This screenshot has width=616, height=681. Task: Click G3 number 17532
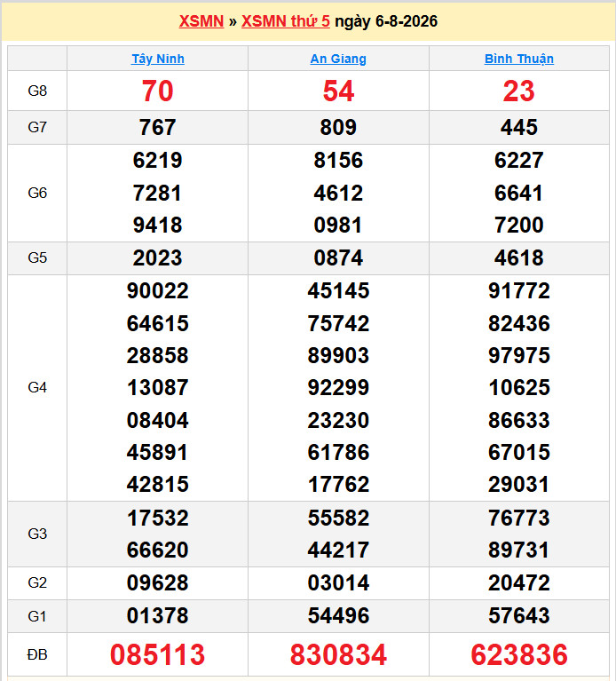[x=158, y=519]
